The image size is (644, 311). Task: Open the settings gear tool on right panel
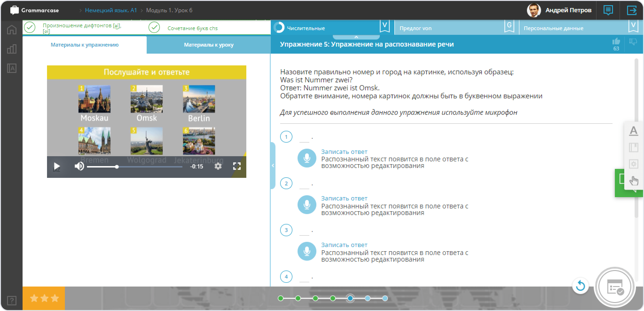click(x=633, y=164)
